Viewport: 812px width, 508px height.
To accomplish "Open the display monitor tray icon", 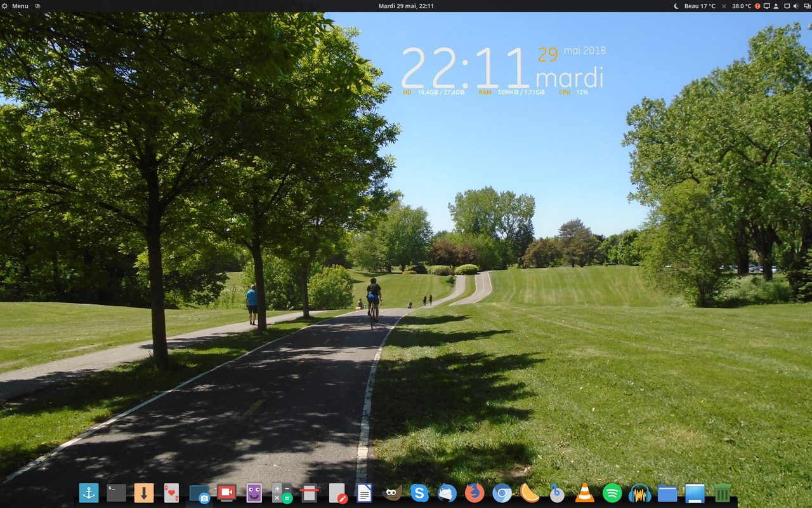I will tap(766, 6).
